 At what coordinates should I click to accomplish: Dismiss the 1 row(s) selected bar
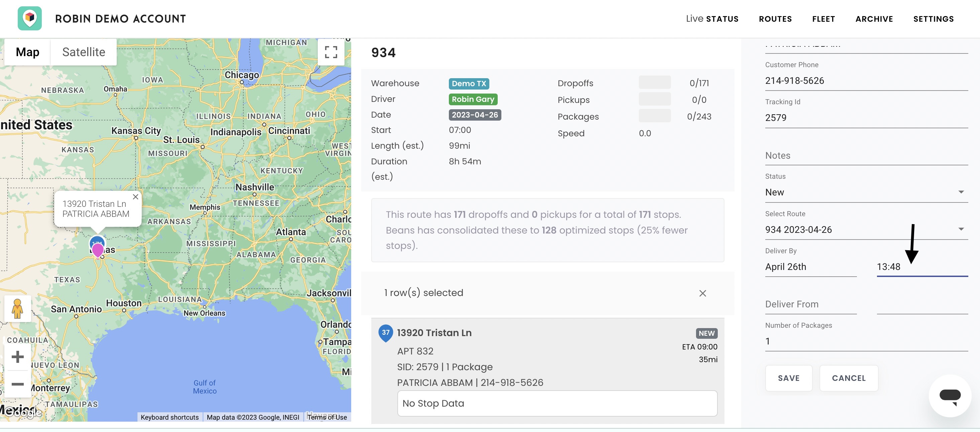tap(703, 293)
